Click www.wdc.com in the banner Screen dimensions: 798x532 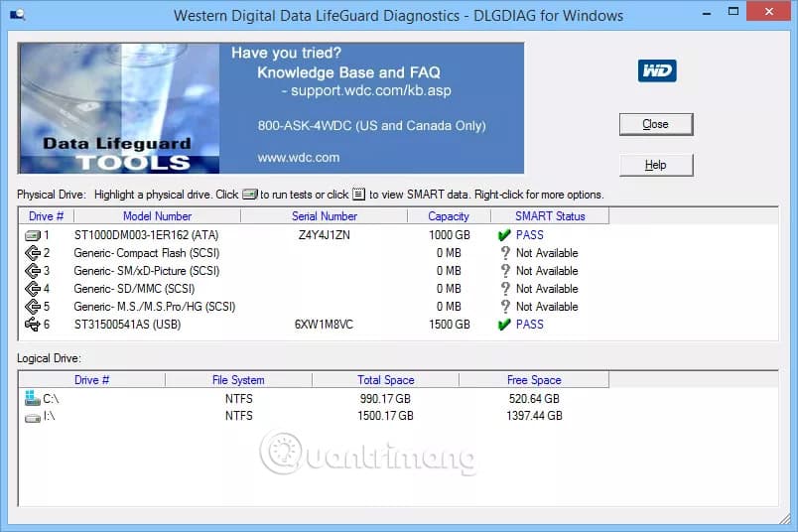[298, 157]
